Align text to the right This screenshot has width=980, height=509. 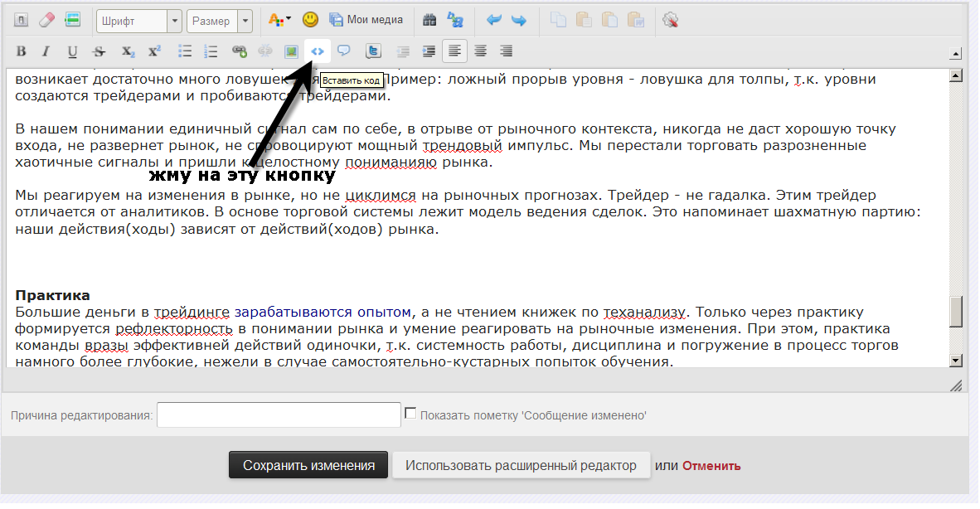[x=507, y=51]
